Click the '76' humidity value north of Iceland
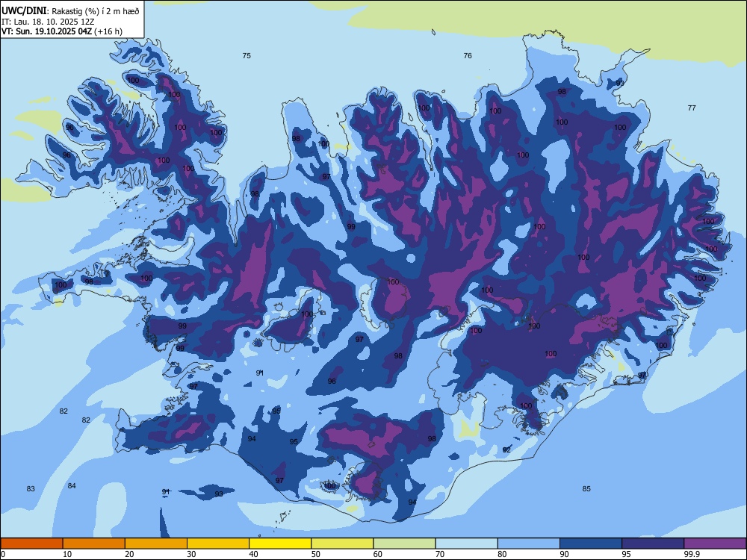The height and width of the screenshot is (560, 747). (x=468, y=56)
